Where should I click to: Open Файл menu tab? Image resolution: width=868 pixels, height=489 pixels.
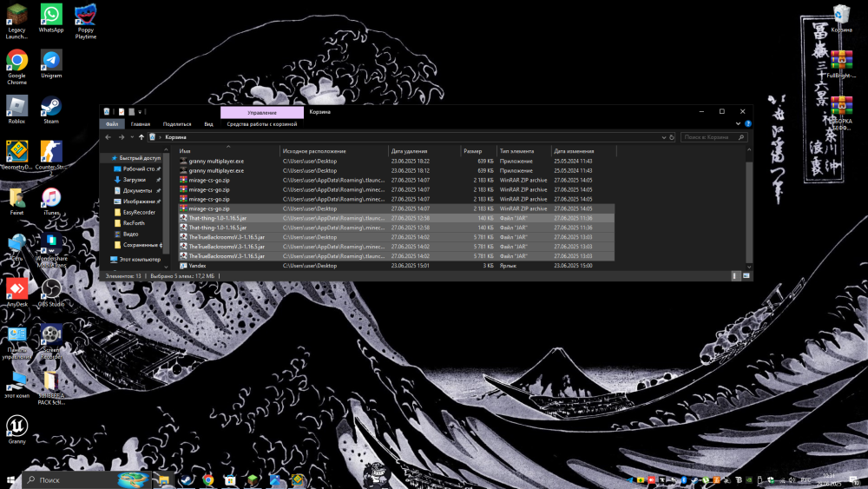(112, 124)
